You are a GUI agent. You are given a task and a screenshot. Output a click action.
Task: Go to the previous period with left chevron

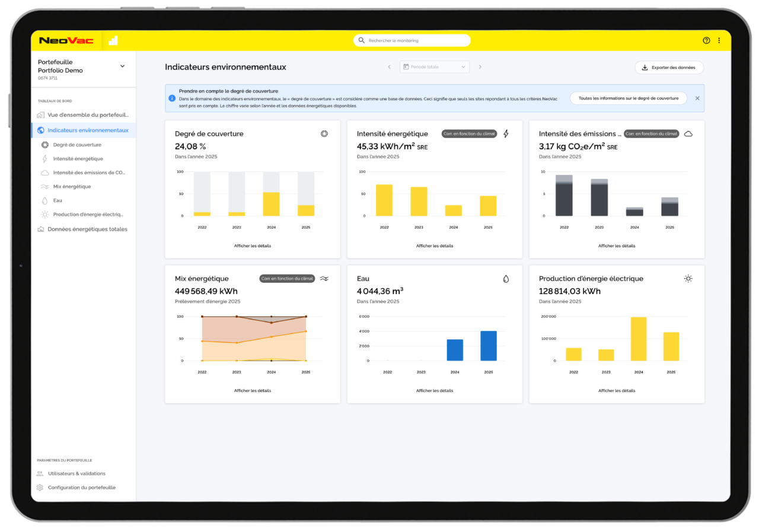point(389,67)
